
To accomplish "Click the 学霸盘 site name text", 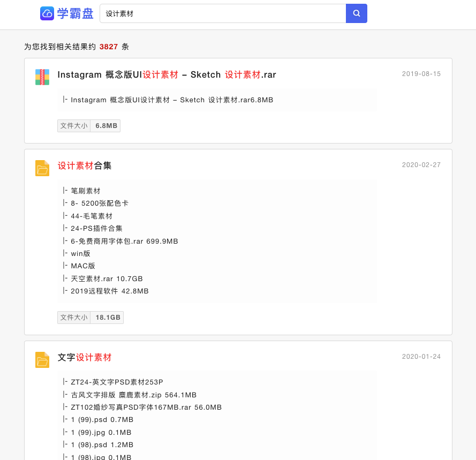I will point(75,14).
